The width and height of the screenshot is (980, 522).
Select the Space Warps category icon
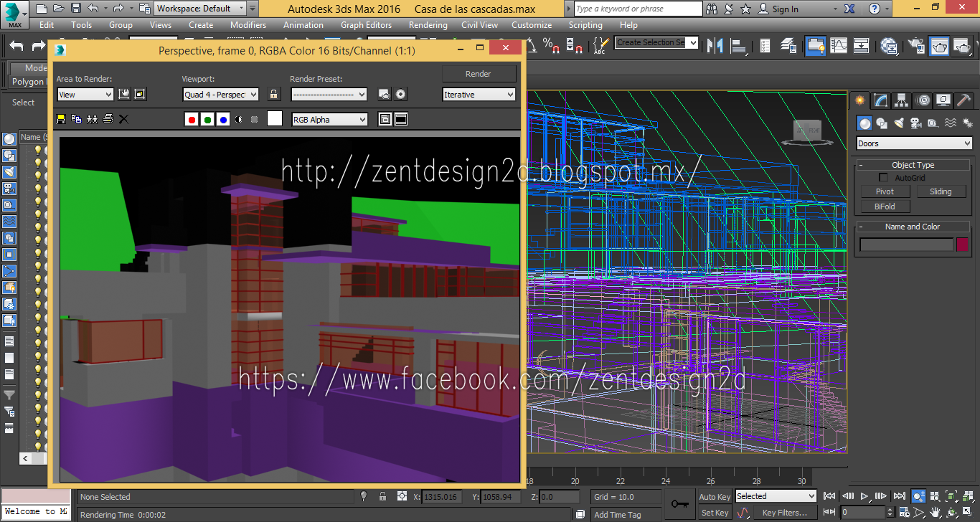[950, 123]
